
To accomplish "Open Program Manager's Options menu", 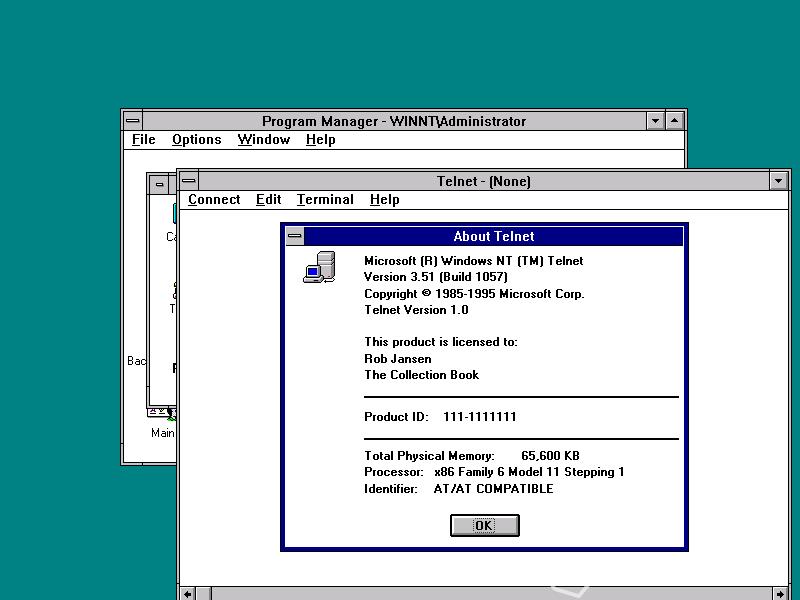I will (196, 139).
